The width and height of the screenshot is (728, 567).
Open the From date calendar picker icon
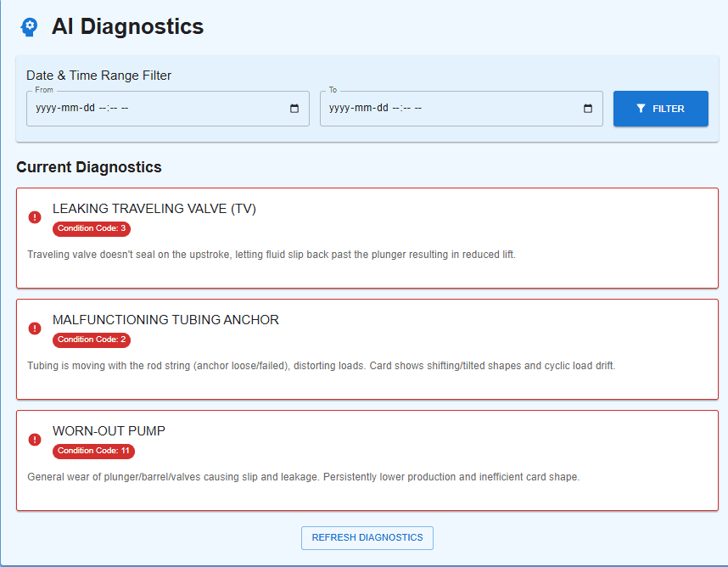294,109
